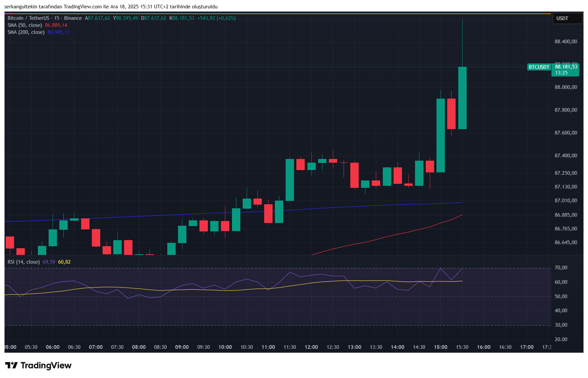588x378 pixels.
Task: Open the 15-minute timeframe selector in legend
Action: 57,18
